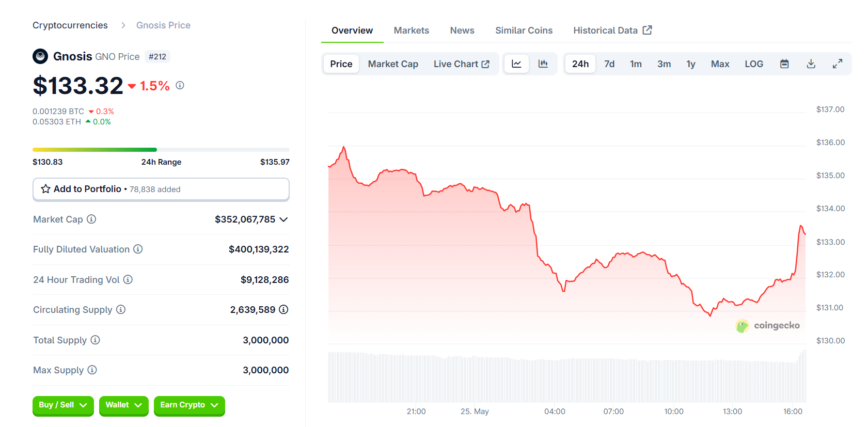Select the 7d time range
The image size is (868, 427).
(x=609, y=64)
